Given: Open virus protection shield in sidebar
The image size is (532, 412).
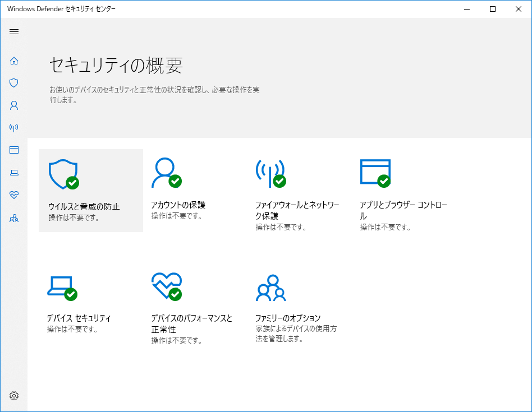Looking at the screenshot, I should tap(14, 83).
